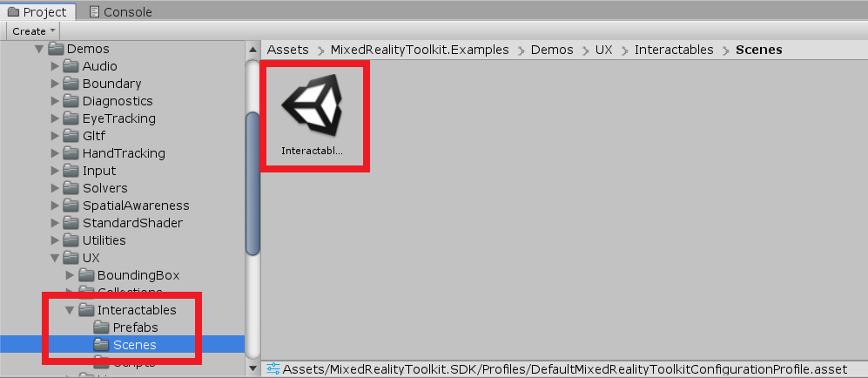Open the Create dropdown menu
Image resolution: width=868 pixels, height=378 pixels.
click(34, 31)
